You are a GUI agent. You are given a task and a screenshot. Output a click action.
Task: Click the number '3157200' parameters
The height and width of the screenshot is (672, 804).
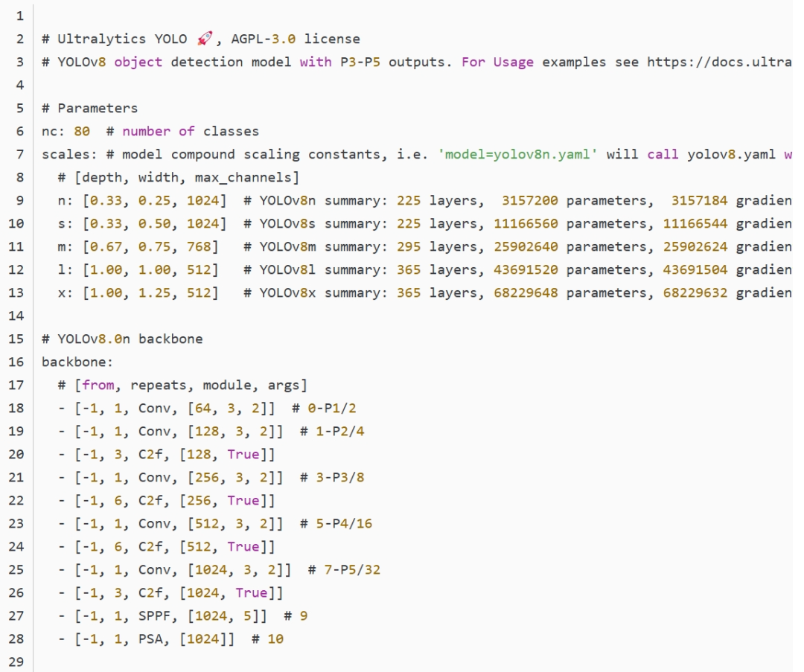pos(530,200)
